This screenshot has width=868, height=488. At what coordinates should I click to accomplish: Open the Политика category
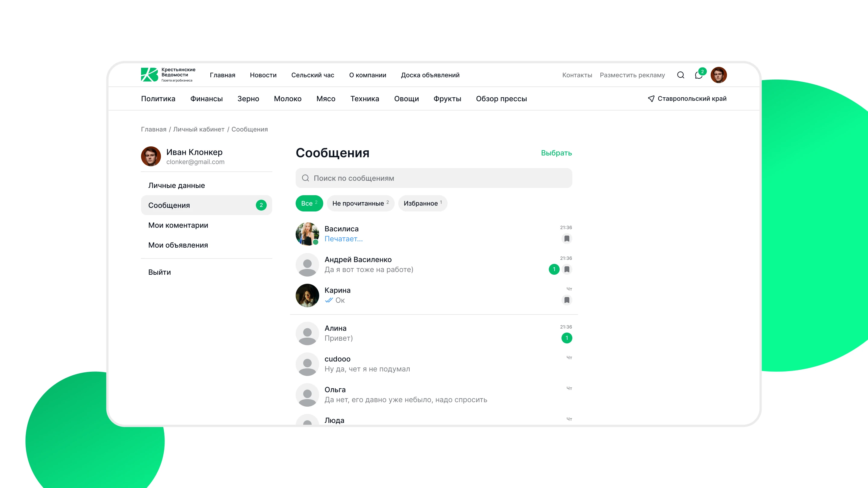coord(158,99)
